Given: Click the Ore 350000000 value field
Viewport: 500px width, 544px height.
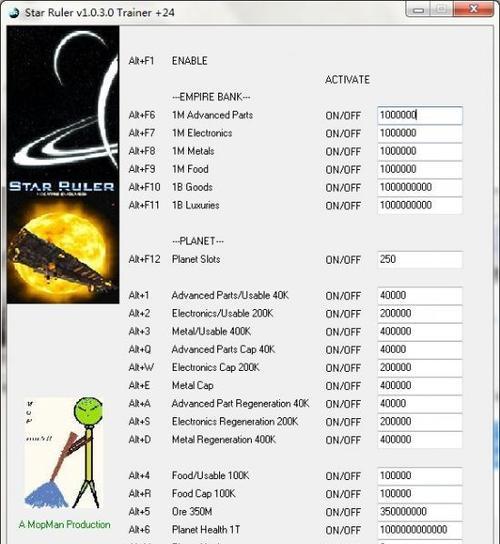Looking at the screenshot, I should click(420, 512).
